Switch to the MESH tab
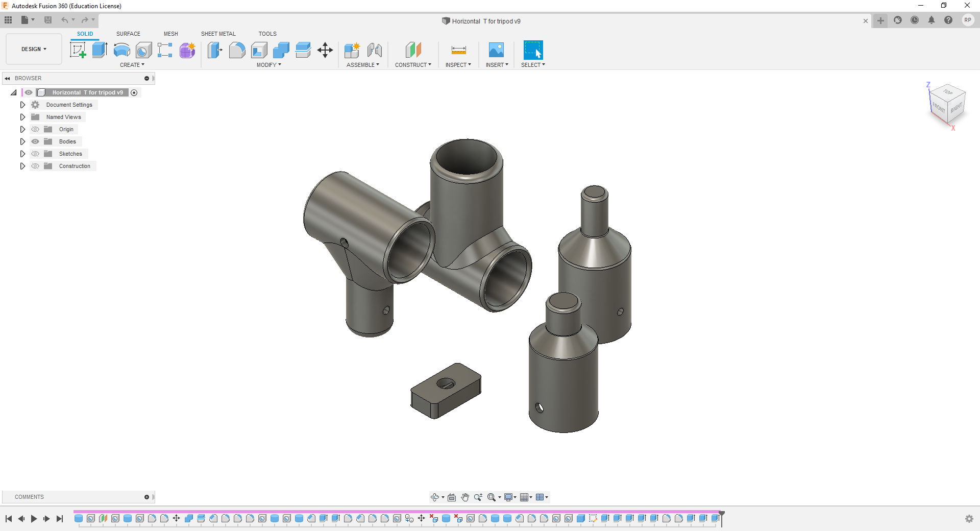Screen dimensions: 980x531 [171, 34]
